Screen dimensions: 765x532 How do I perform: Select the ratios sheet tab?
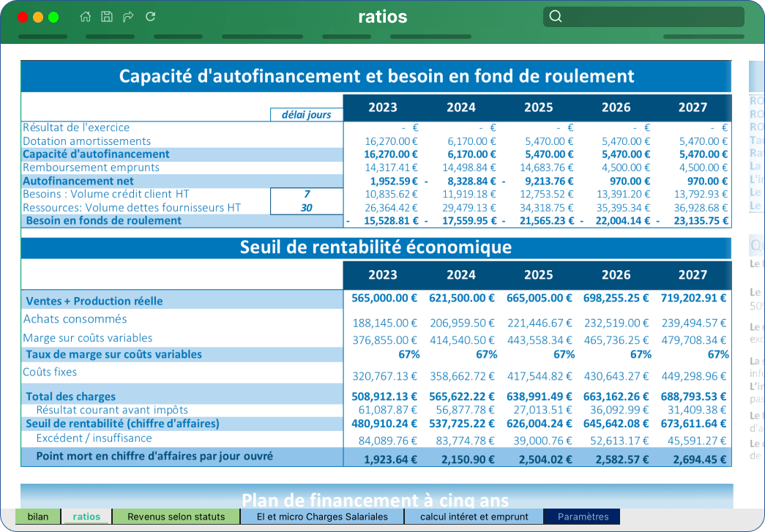coord(86,517)
